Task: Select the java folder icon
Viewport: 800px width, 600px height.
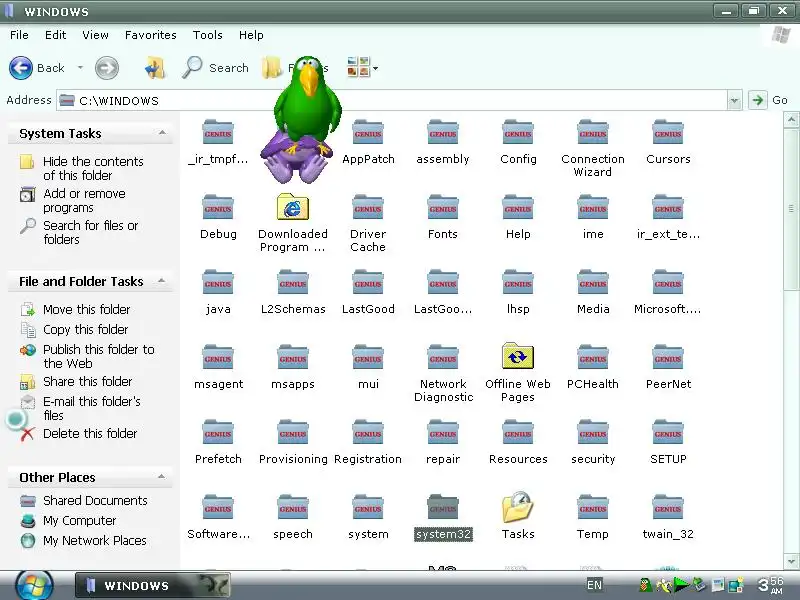Action: click(x=218, y=282)
